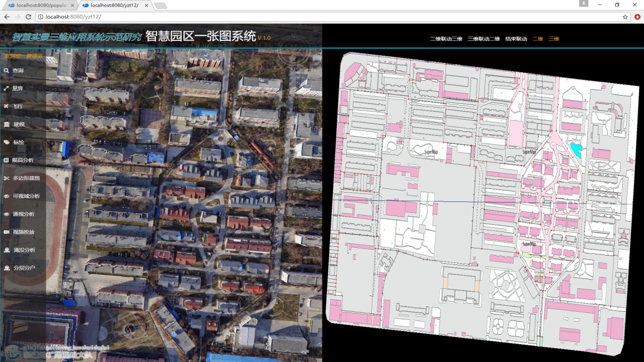
Task: Start the 飞行 flight tool icon
Action: coord(6,106)
